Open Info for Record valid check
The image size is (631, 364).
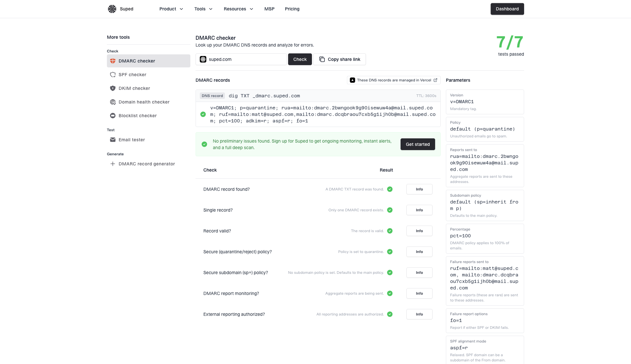point(419,231)
